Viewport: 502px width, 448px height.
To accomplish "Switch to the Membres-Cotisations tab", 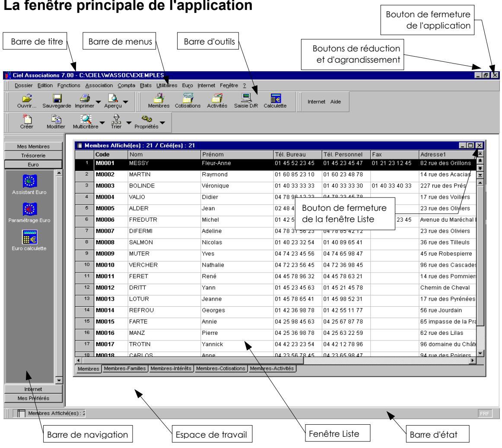I will (x=221, y=369).
